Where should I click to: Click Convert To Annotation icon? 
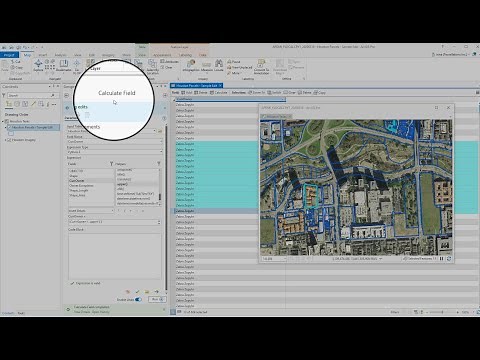[262, 67]
